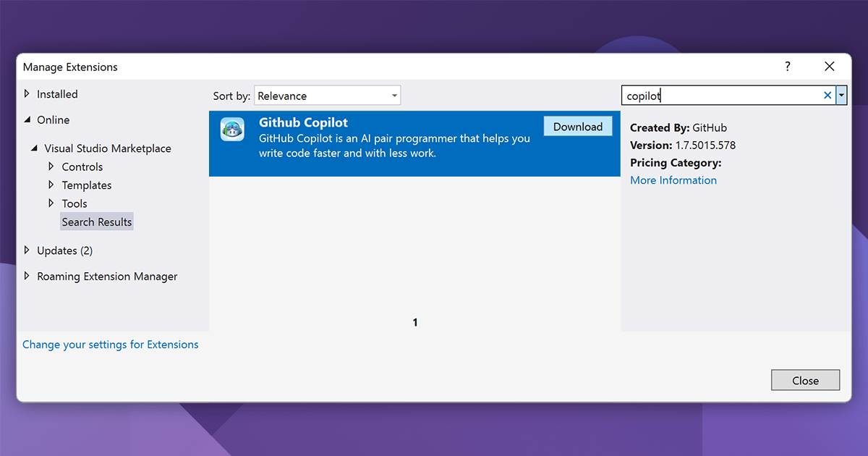Open the search history dropdown arrow
This screenshot has width=868, height=456.
pyautogui.click(x=841, y=95)
